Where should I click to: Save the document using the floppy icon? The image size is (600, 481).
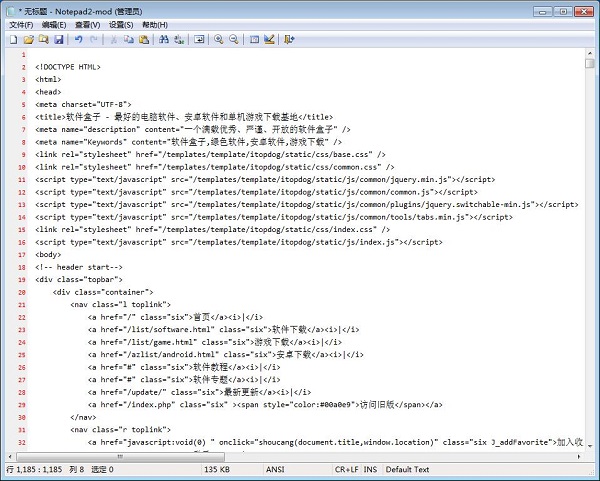tap(59, 39)
